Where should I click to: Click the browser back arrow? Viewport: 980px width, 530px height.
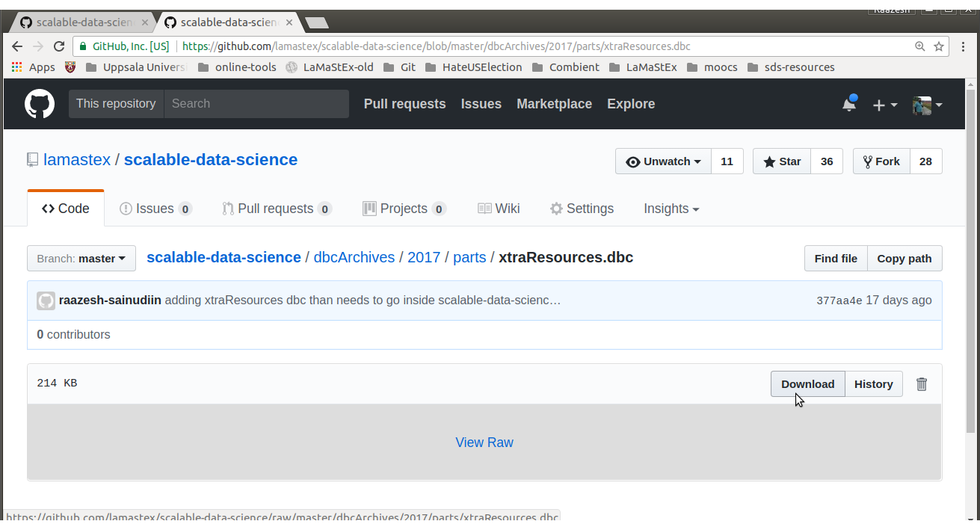[x=17, y=46]
